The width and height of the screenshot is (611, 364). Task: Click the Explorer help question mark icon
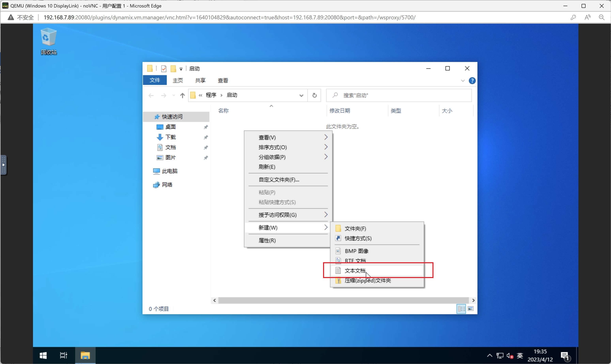click(472, 81)
